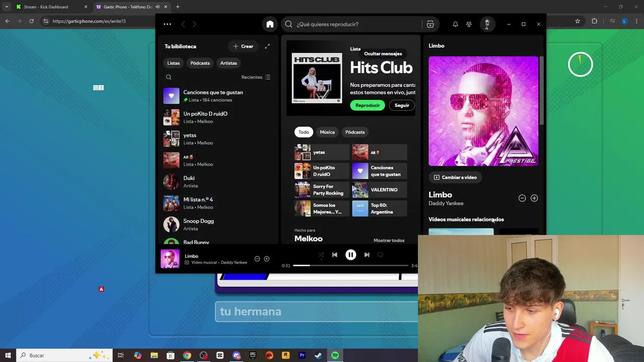644x362 pixels.
Task: Open Canciones que te gustan in library
Action: pos(218,96)
